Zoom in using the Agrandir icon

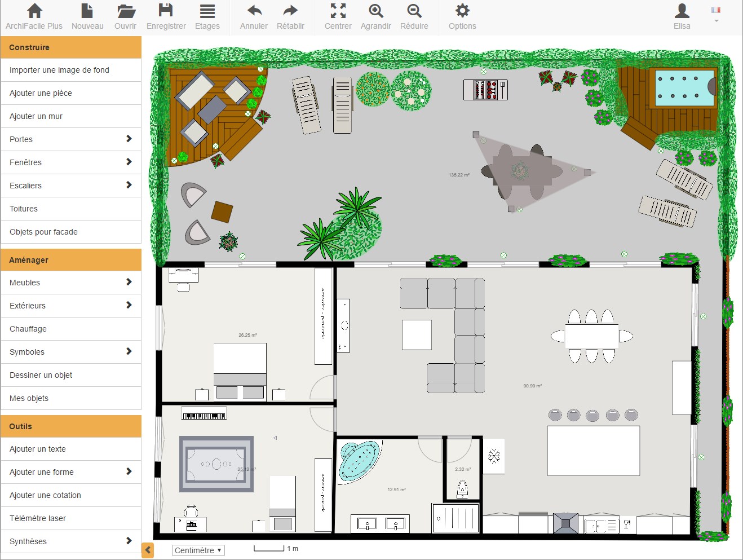375,16
